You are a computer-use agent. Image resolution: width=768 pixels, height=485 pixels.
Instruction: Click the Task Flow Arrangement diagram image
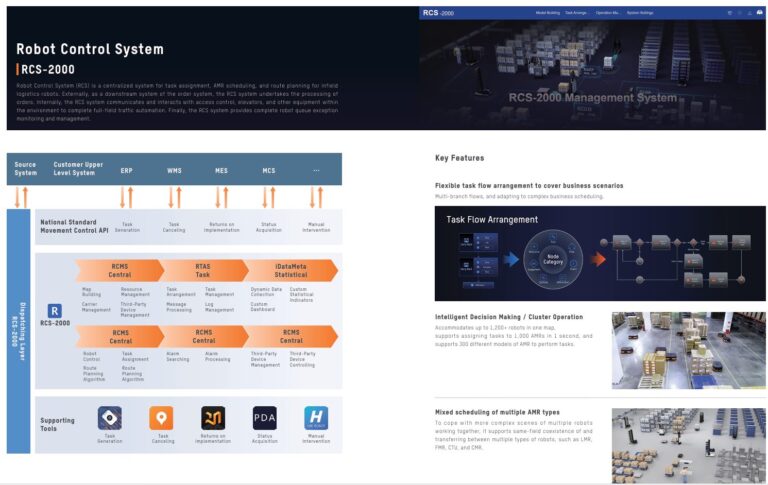(600, 253)
